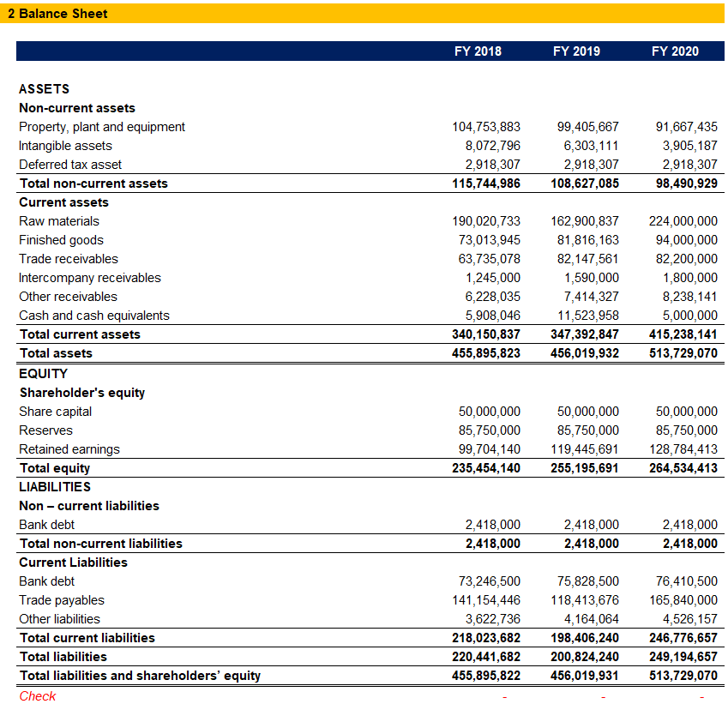
Task: Click the FY 2020 column header
Action: 674,51
